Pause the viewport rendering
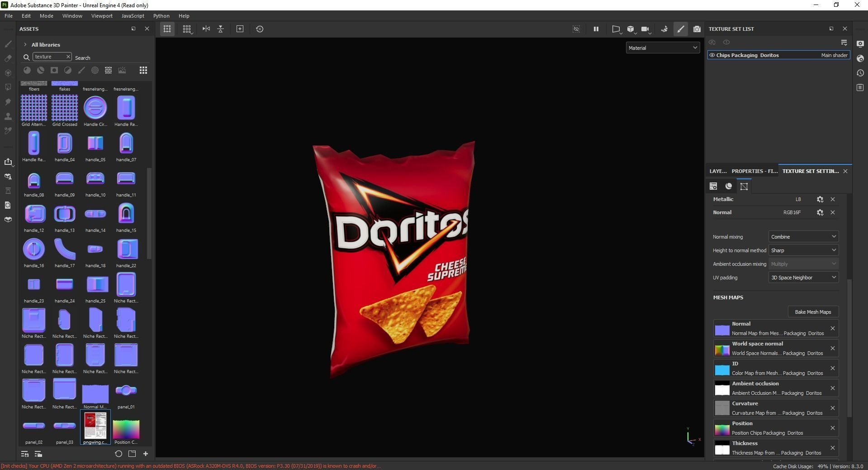 [596, 29]
